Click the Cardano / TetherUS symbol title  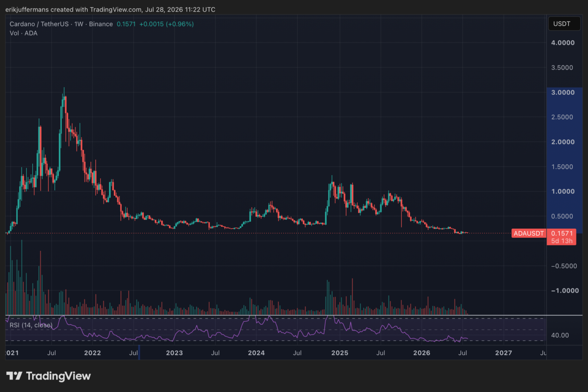point(39,24)
